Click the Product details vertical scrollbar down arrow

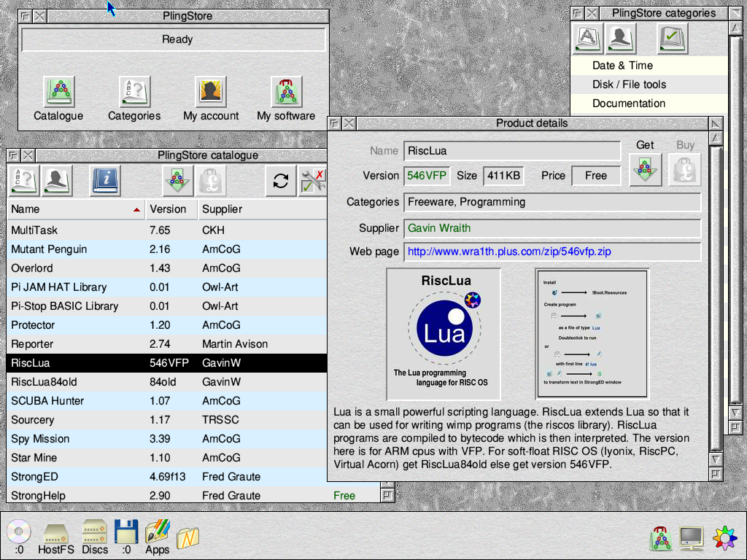click(x=716, y=459)
